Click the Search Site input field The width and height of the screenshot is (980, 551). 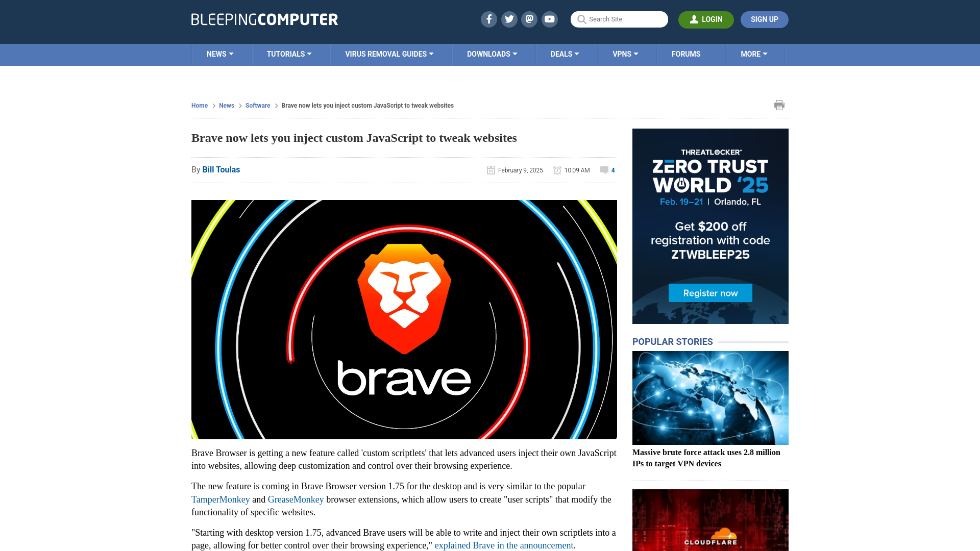coord(619,19)
